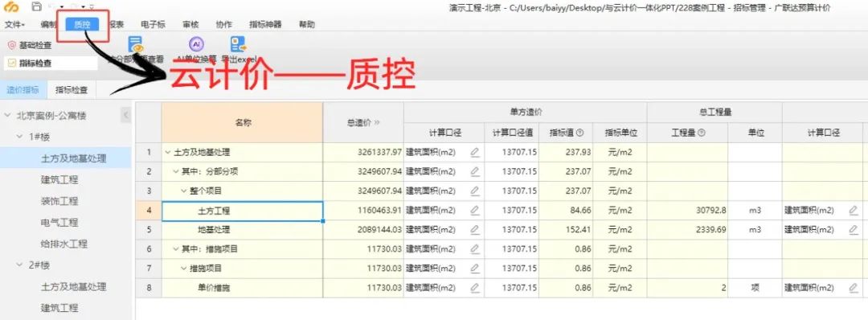The width and height of the screenshot is (868, 320).
Task: Edit 计算口径 pencil for 其中：分部分项 row
Action: point(474,171)
